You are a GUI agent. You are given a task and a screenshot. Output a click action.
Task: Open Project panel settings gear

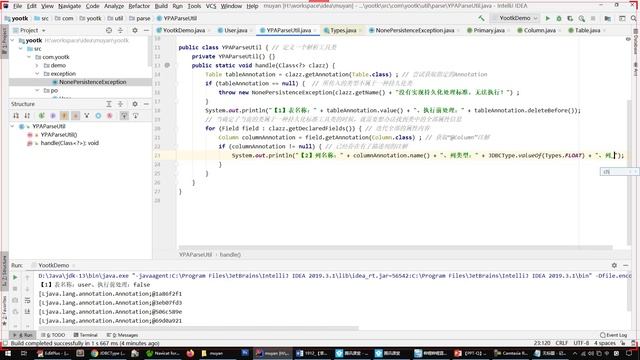135,30
